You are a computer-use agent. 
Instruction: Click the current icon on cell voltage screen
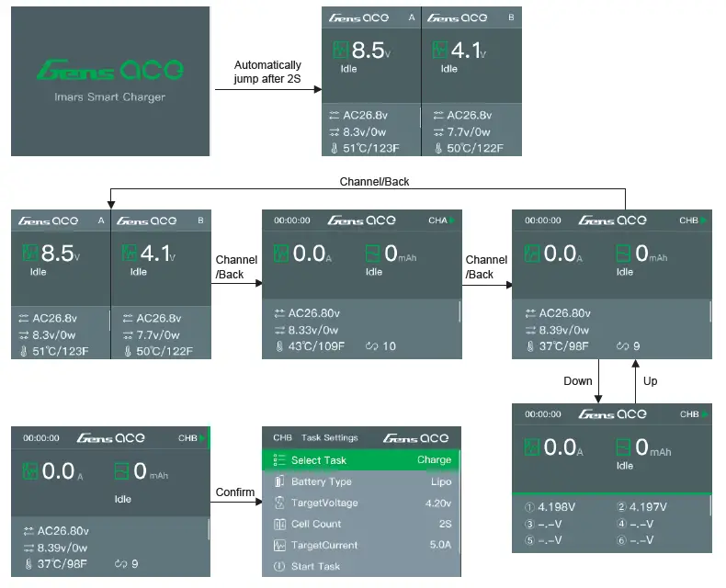tap(532, 447)
